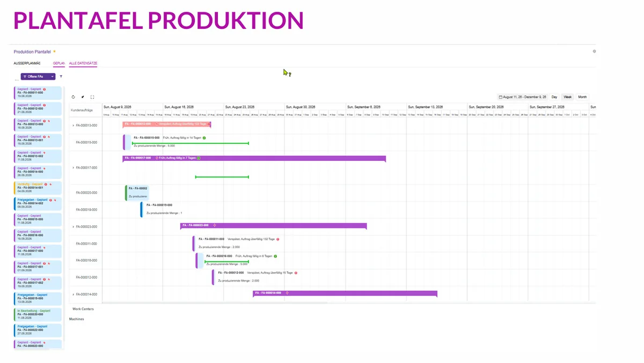This screenshot has width=644, height=363.
Task: Open the date range picker August 11 - Dezember 9
Action: pos(522,97)
